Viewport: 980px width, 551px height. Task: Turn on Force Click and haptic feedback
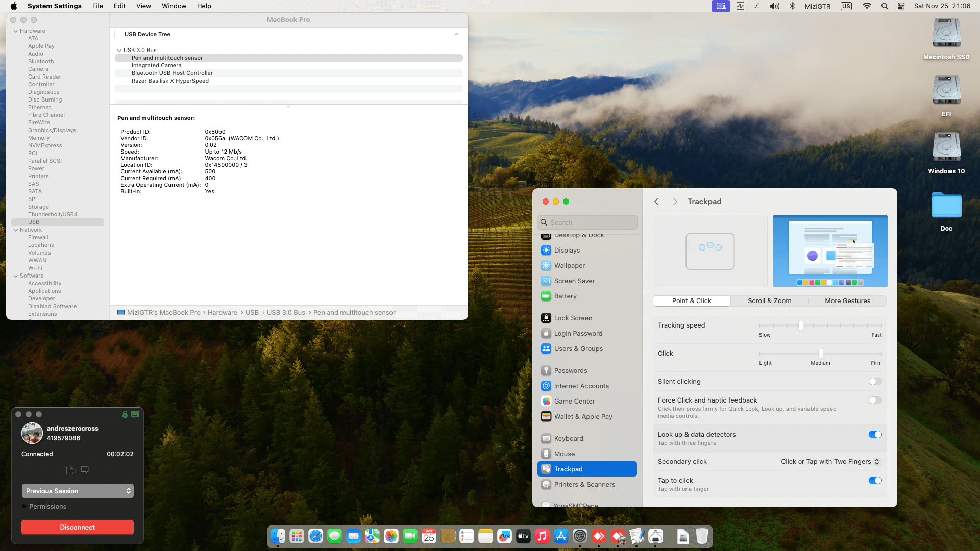[x=875, y=400]
